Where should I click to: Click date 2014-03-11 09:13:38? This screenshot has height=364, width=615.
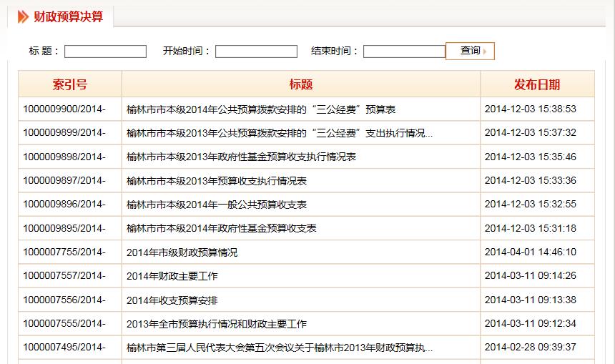(531, 300)
